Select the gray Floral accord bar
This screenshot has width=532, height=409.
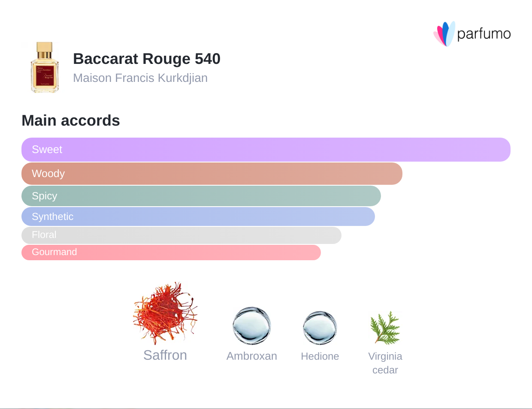pyautogui.click(x=181, y=235)
